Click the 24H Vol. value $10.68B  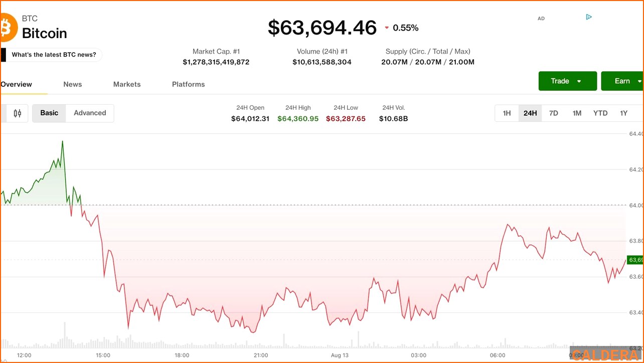coord(393,119)
